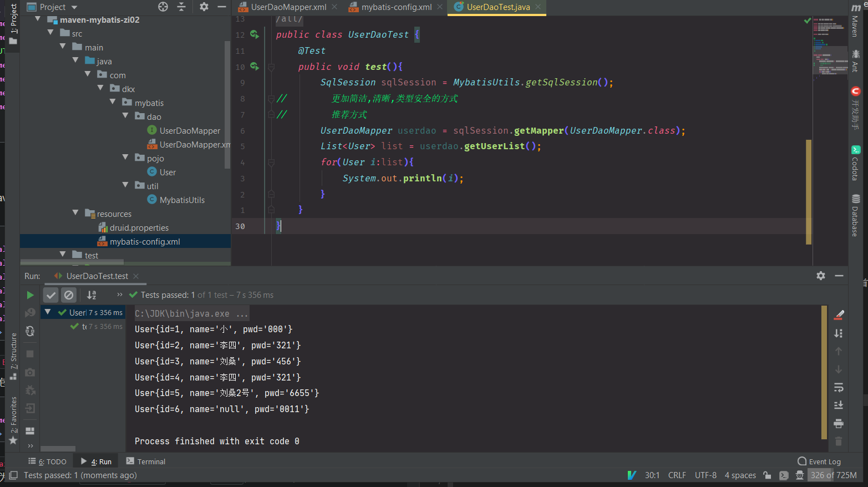Print console output icon
The image size is (868, 487).
(839, 423)
